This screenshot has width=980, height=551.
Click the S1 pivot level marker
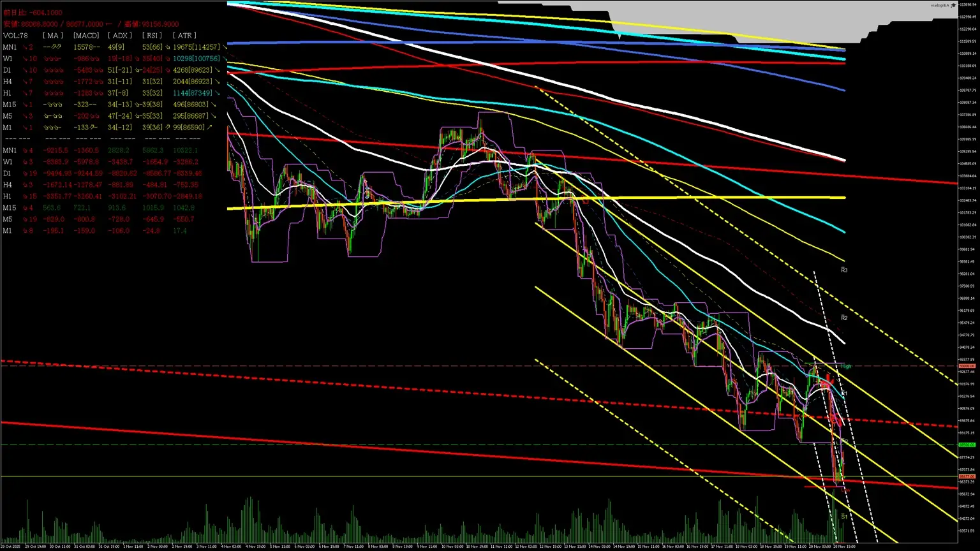tap(844, 517)
